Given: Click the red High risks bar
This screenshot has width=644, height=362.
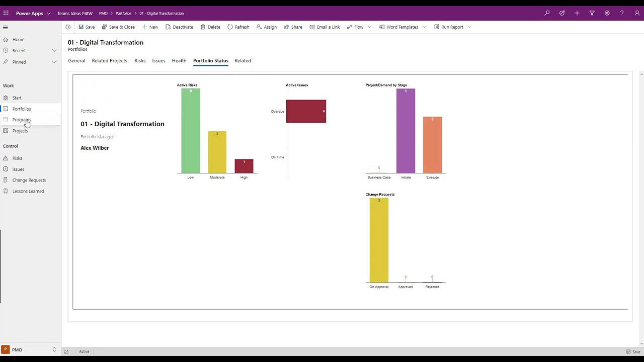Looking at the screenshot, I should click(x=244, y=166).
